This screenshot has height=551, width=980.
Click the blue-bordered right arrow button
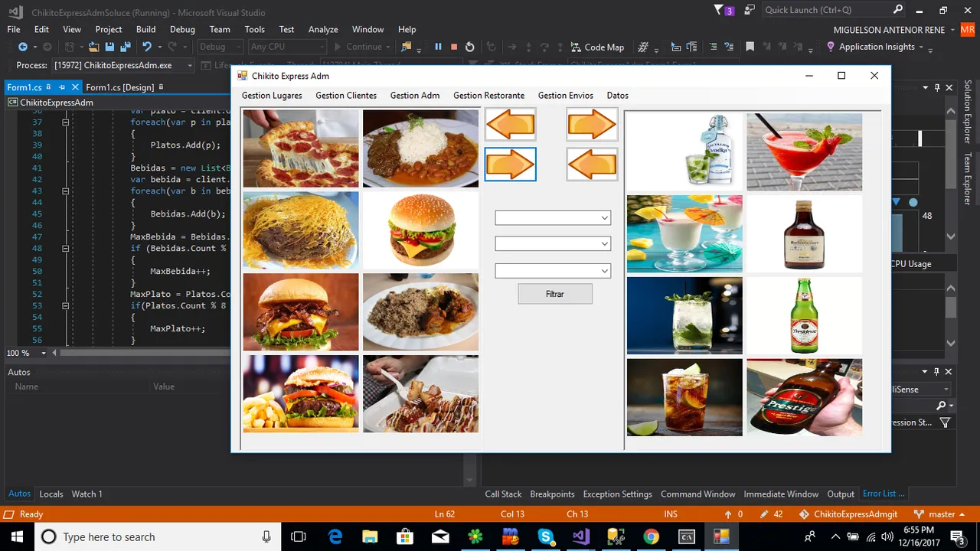click(510, 164)
